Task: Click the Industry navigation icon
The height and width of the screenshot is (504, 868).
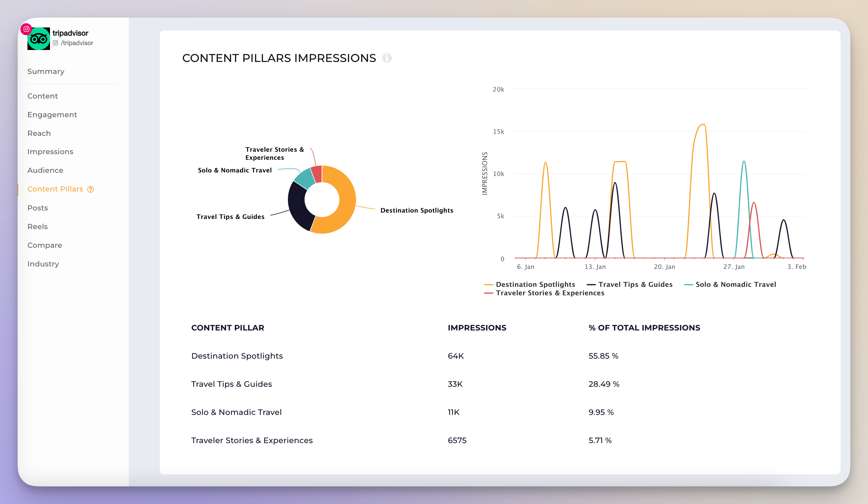Action: tap(43, 263)
